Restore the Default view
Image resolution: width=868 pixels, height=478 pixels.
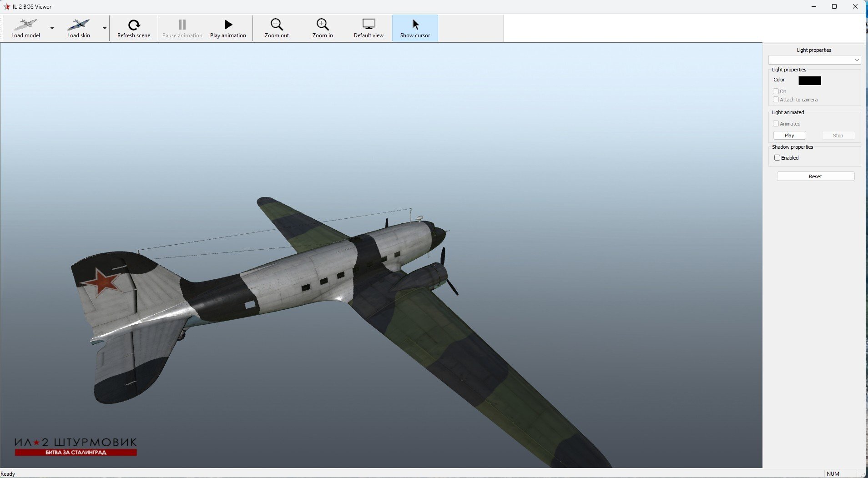coord(368,28)
